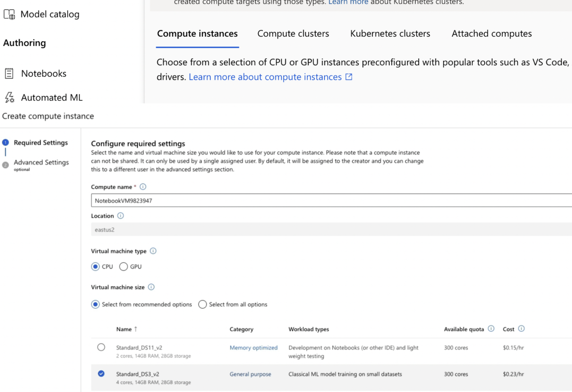
Task: Sort by the Name column header
Action: 124,329
